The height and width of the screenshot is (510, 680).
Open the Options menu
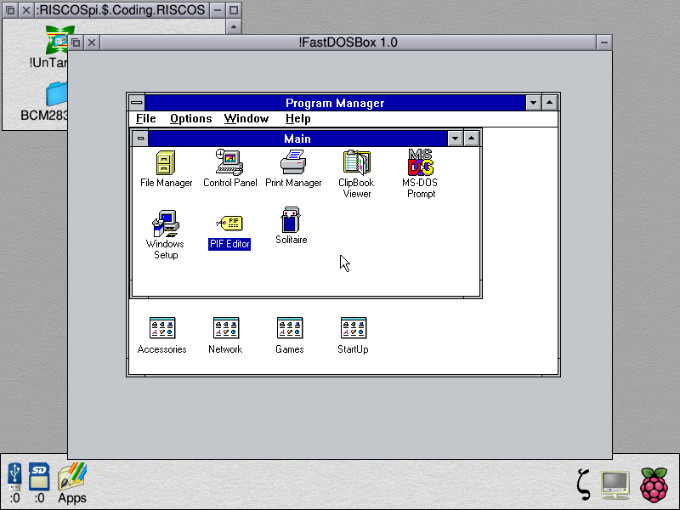click(x=191, y=118)
